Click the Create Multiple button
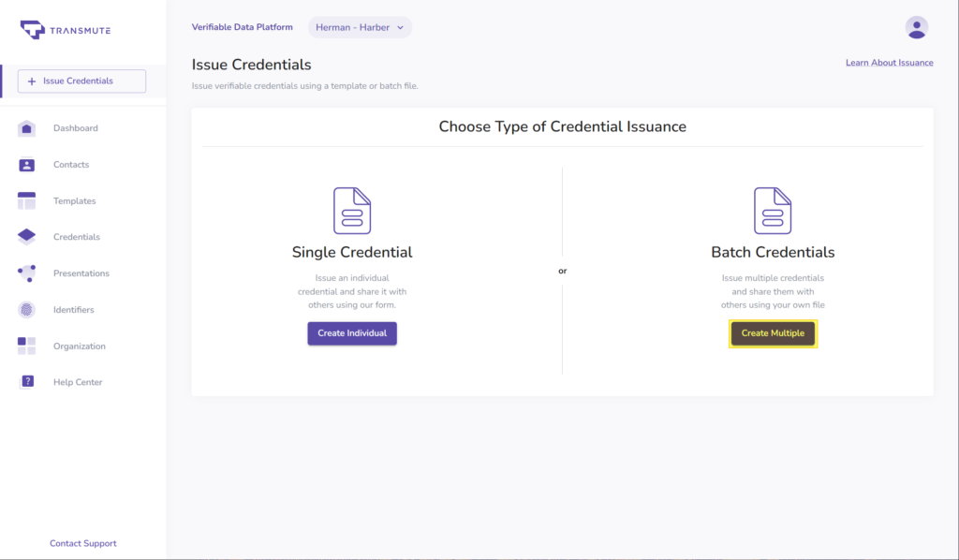 (773, 333)
